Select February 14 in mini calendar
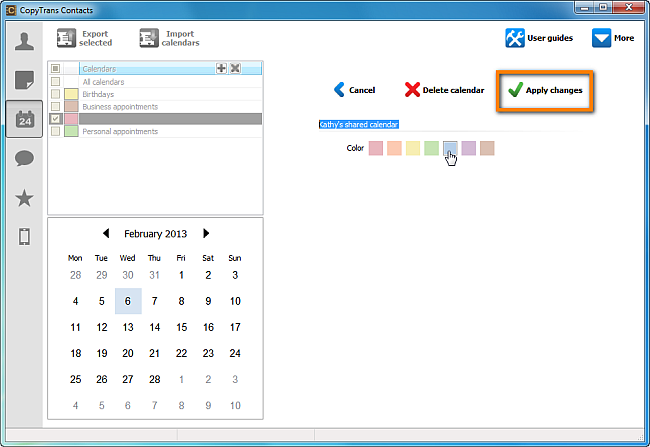The image size is (650, 447). (x=155, y=327)
